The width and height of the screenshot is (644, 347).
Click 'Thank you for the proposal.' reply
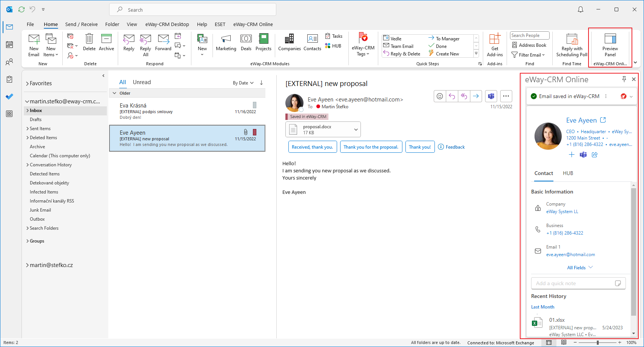[x=371, y=147]
